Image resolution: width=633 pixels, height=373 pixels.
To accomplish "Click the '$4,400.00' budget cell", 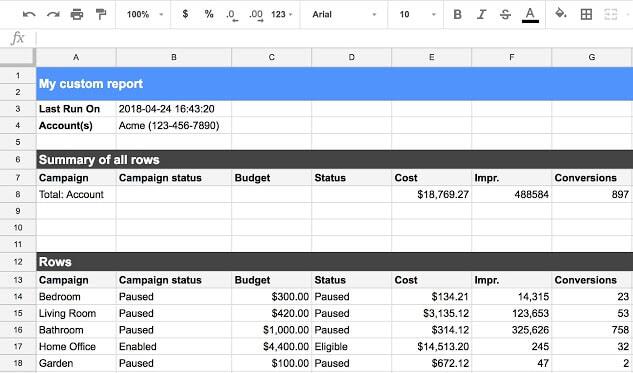I will point(271,346).
